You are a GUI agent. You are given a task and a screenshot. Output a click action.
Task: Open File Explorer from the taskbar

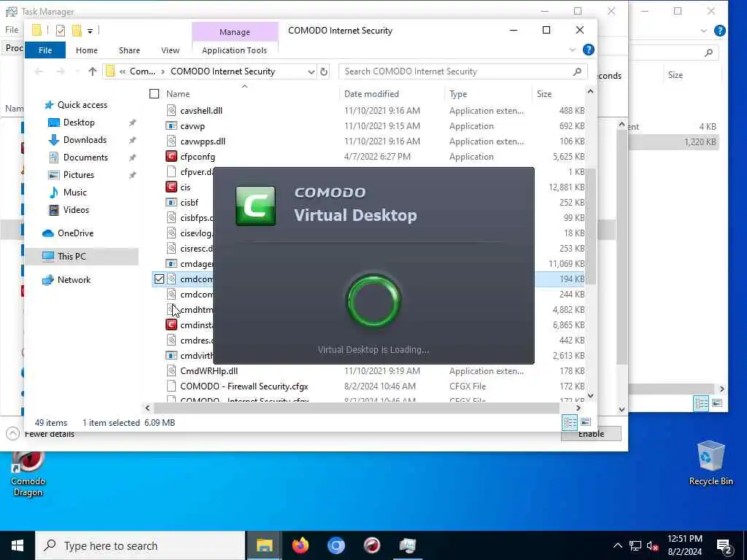pyautogui.click(x=264, y=545)
